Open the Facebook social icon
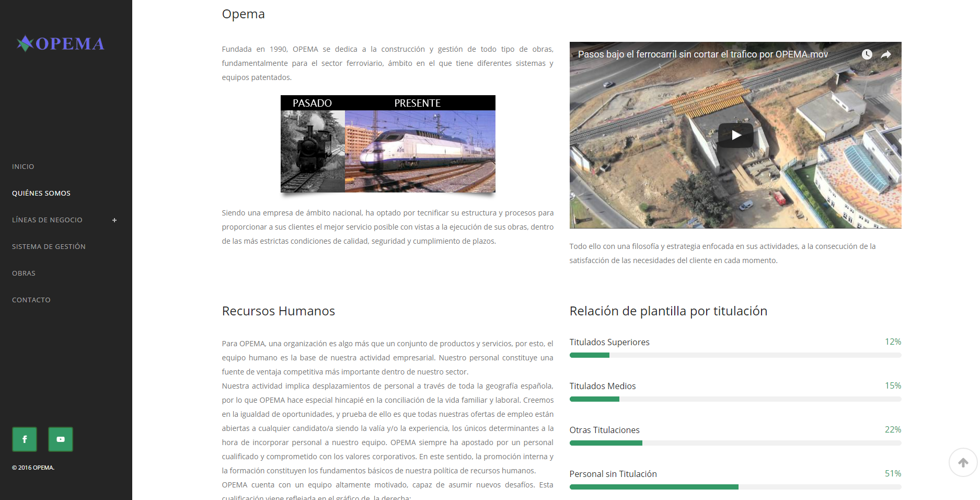Screen dimensions: 980x500 click(25, 439)
